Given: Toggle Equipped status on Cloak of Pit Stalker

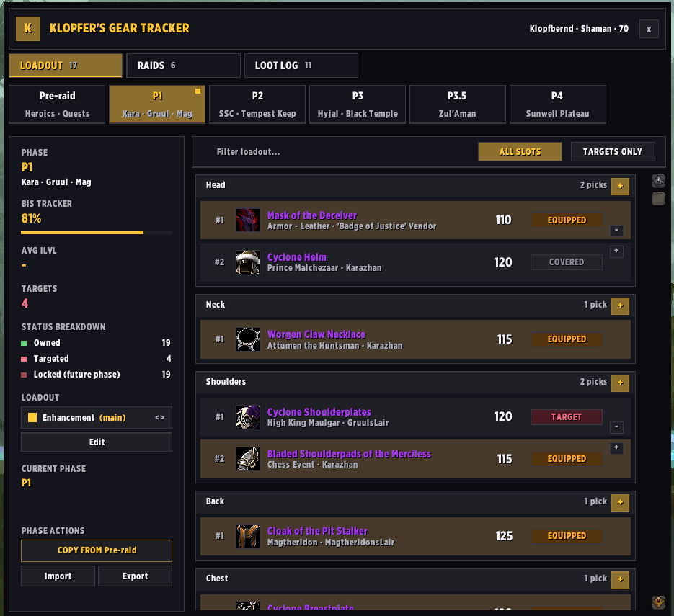Looking at the screenshot, I should (567, 536).
